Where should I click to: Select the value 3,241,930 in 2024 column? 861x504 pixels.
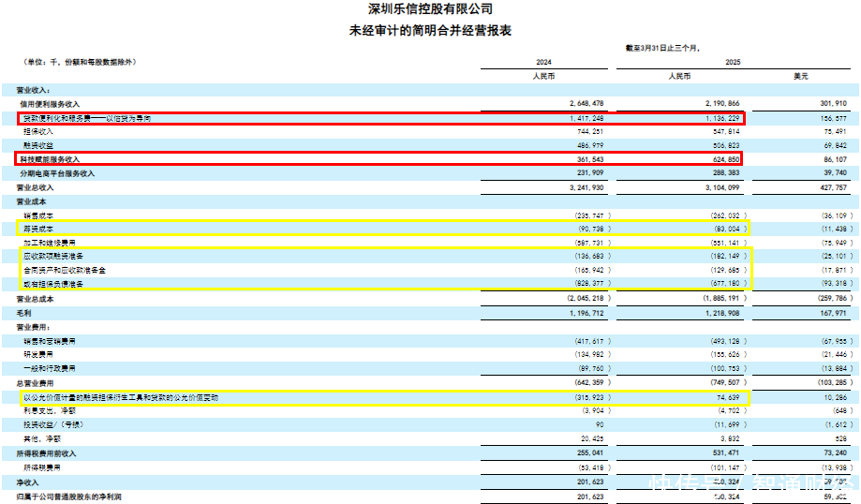click(593, 188)
